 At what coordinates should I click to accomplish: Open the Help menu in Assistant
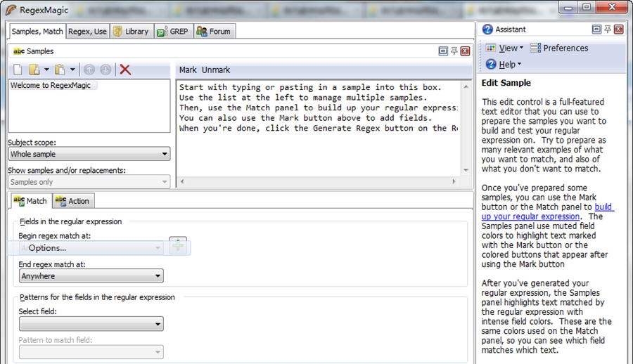click(504, 64)
